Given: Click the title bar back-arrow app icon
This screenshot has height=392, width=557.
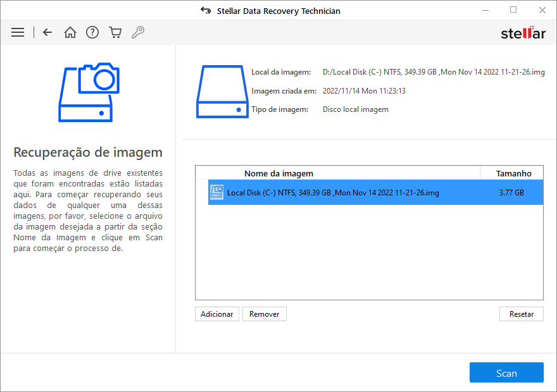Looking at the screenshot, I should tap(206, 10).
